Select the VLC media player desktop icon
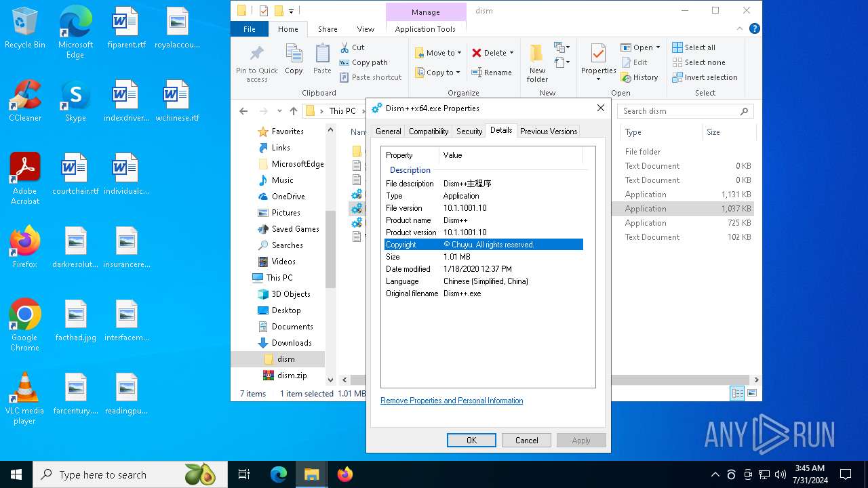This screenshot has width=868, height=488. tap(24, 399)
